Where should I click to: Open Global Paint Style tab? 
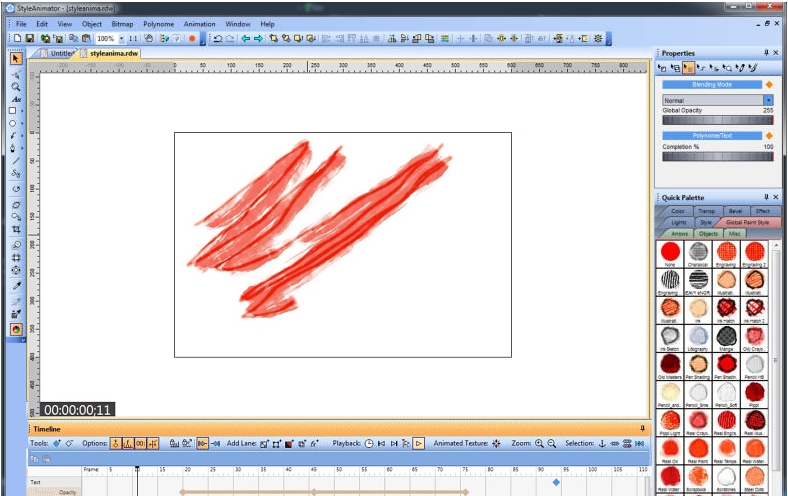click(747, 222)
